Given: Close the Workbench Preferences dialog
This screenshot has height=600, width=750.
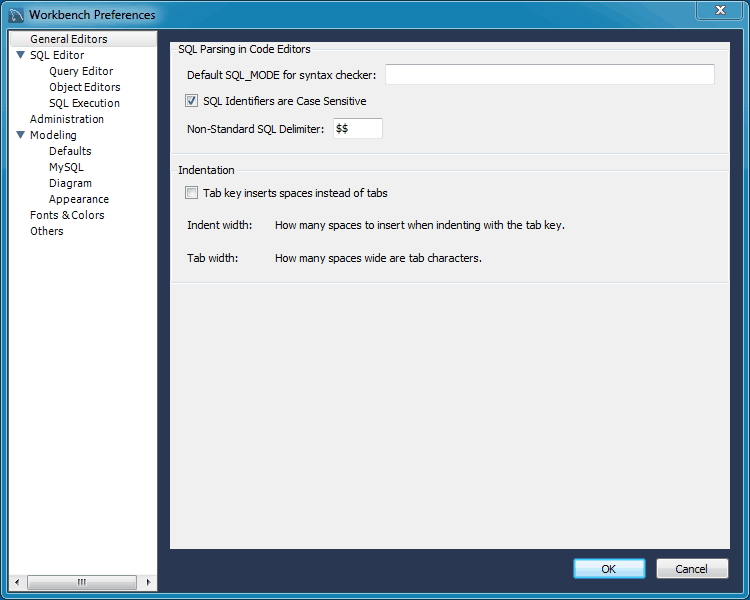Looking at the screenshot, I should [720, 10].
